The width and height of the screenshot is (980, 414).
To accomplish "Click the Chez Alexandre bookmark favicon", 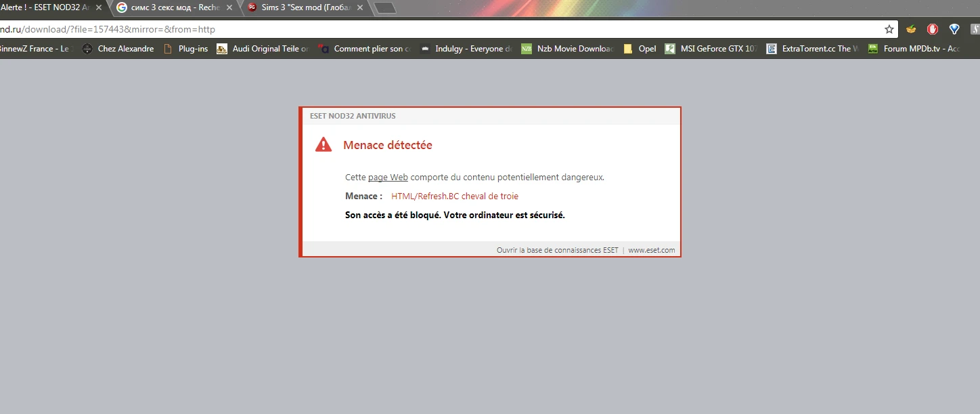I will pyautogui.click(x=87, y=49).
